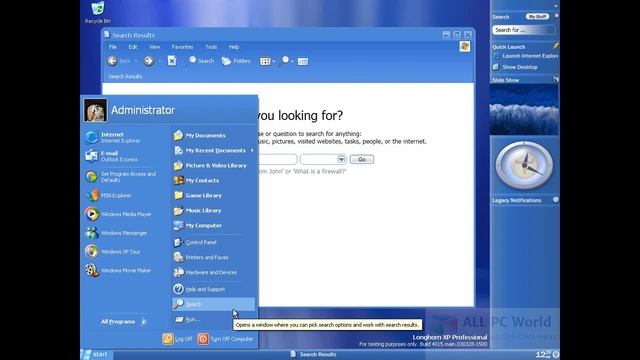This screenshot has width=640, height=360.
Task: Open Picture & Video Library
Action: 213,166
